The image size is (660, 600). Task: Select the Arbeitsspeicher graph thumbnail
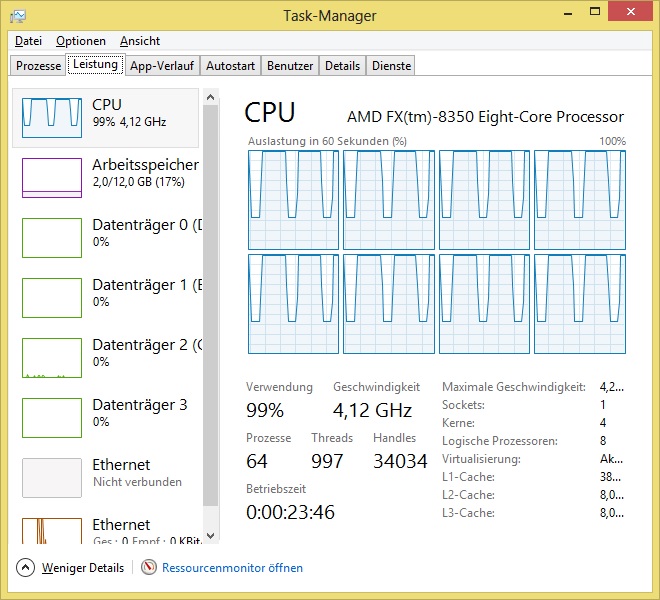coord(52,178)
